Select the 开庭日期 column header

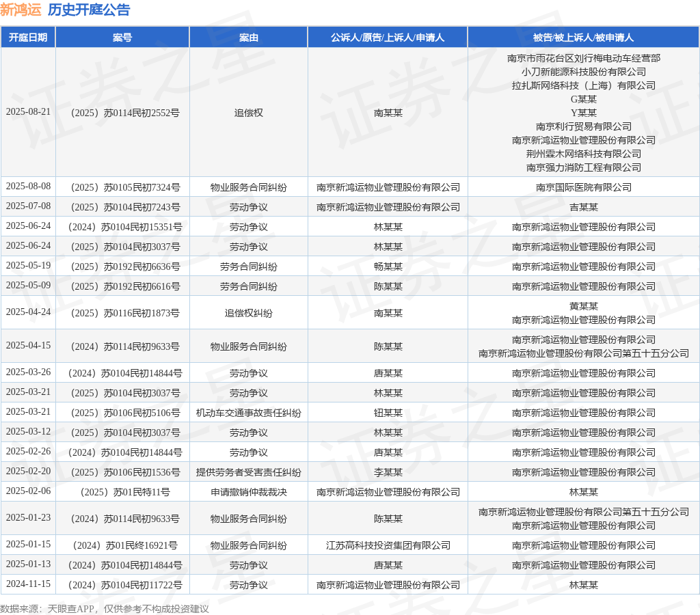point(28,38)
